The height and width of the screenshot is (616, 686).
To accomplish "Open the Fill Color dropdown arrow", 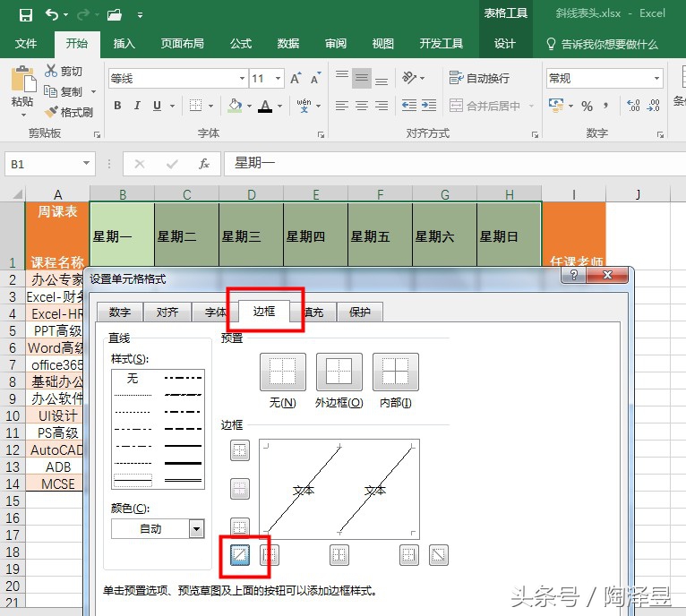I will (249, 106).
